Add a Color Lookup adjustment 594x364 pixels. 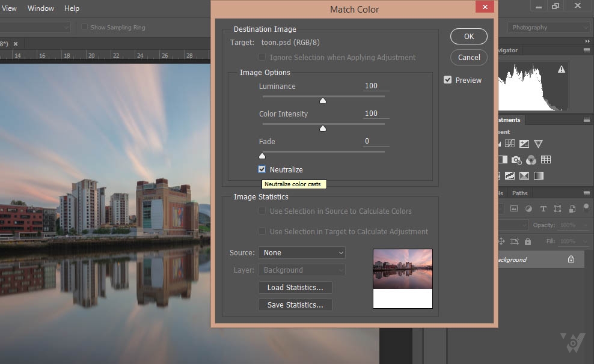546,160
